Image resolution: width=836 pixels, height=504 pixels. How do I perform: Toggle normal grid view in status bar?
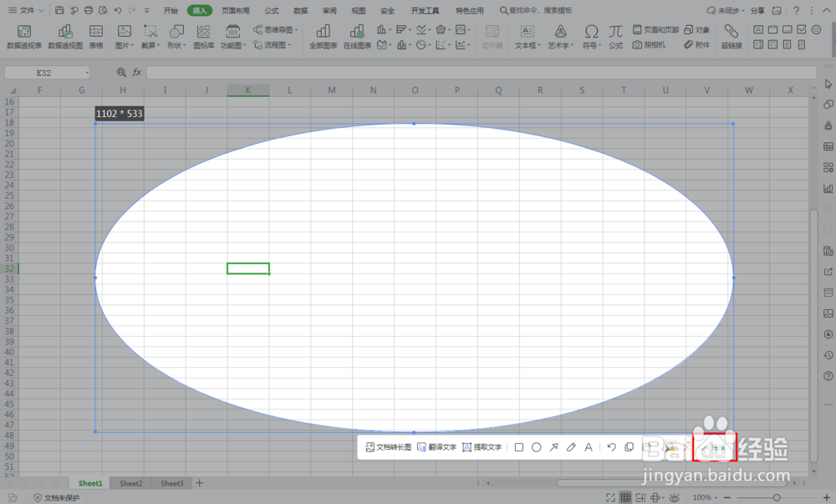click(x=625, y=497)
